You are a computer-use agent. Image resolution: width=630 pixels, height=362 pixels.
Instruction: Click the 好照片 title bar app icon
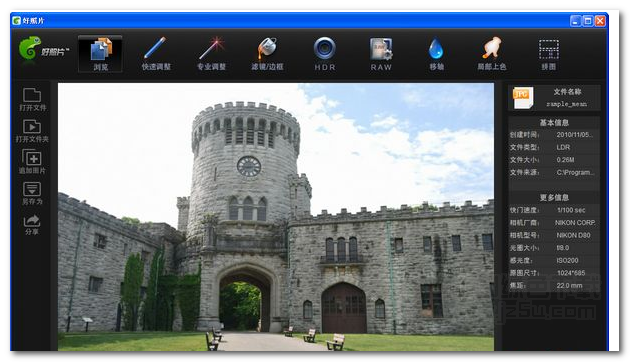click(16, 20)
